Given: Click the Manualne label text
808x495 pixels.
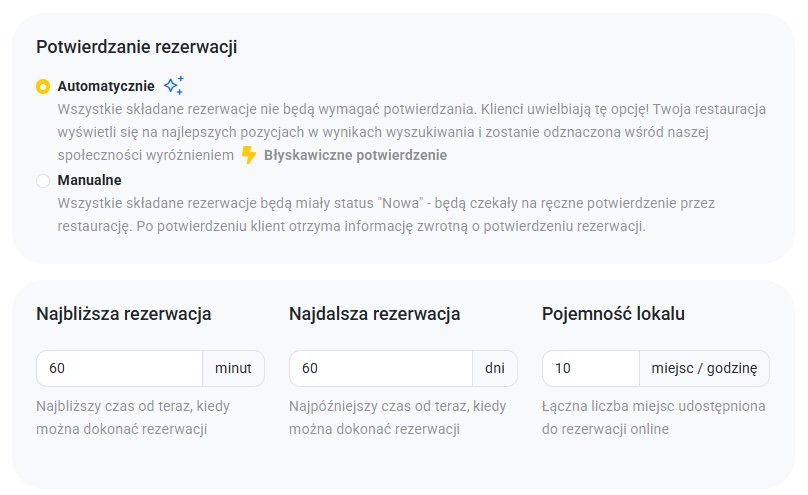Looking at the screenshot, I should pos(89,180).
